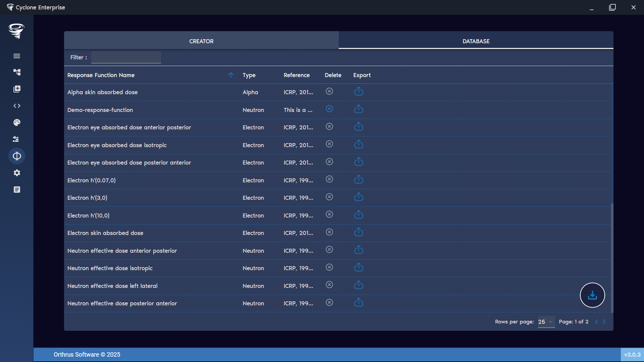Click the settings gear sidebar icon

pos(17,173)
